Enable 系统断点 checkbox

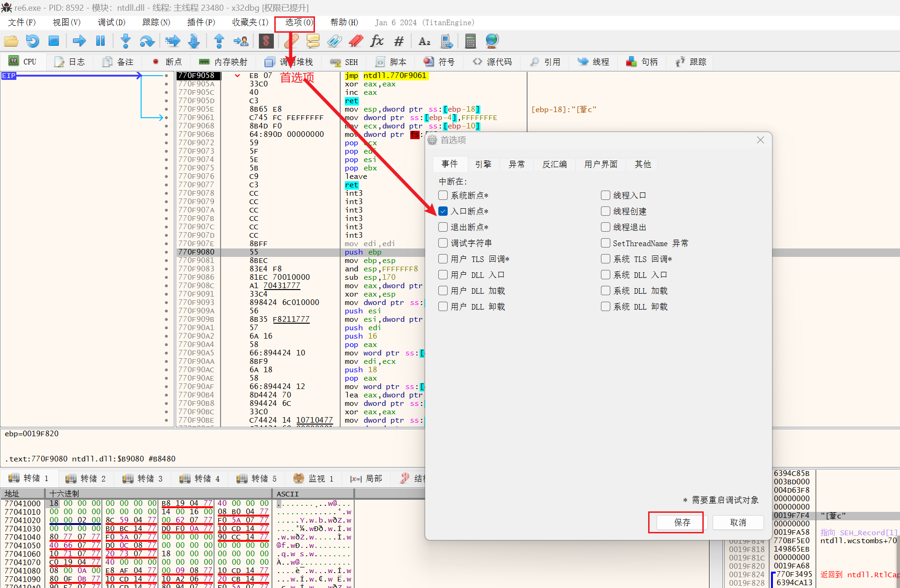(x=443, y=195)
